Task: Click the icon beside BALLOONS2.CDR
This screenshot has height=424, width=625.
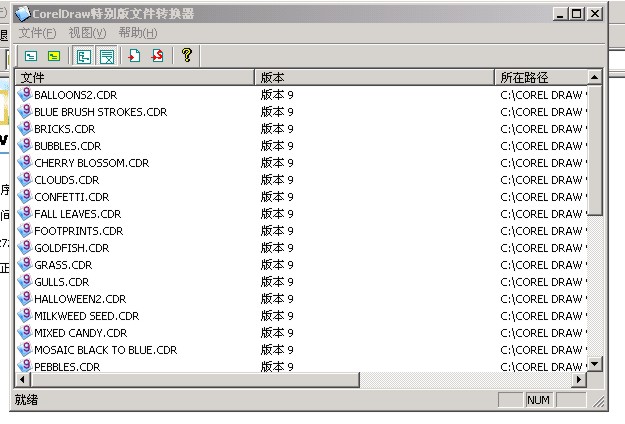Action: pyautogui.click(x=25, y=94)
